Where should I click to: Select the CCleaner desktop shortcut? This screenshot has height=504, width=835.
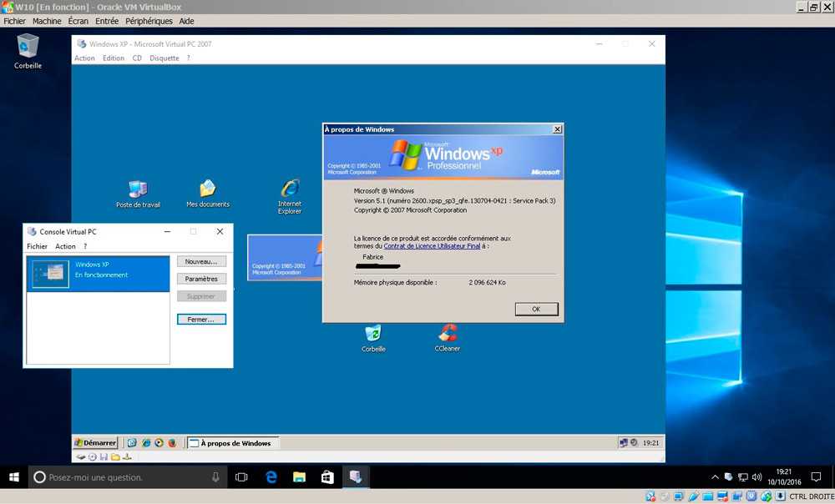(448, 334)
